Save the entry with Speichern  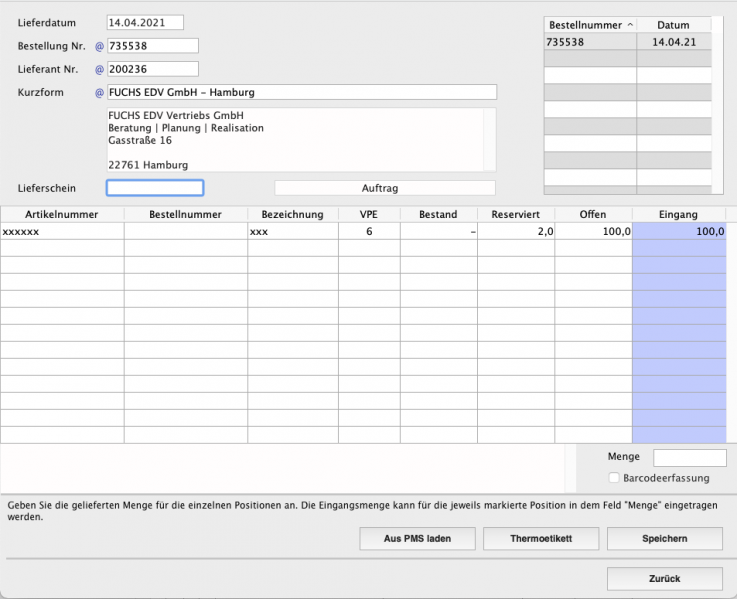point(664,539)
